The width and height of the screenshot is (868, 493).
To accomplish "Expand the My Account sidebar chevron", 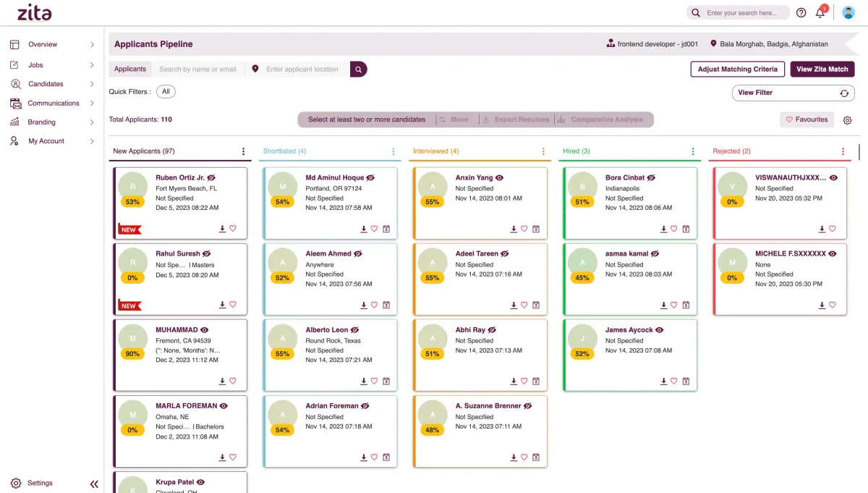I will [x=92, y=141].
